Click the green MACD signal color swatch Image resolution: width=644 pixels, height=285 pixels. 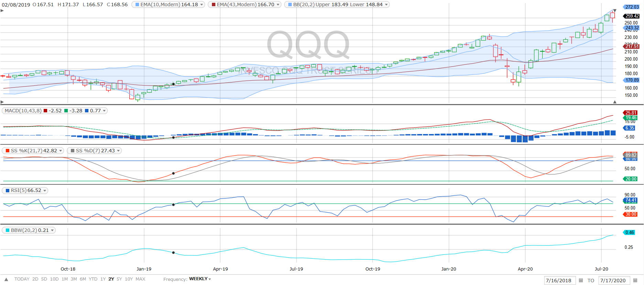[66, 111]
